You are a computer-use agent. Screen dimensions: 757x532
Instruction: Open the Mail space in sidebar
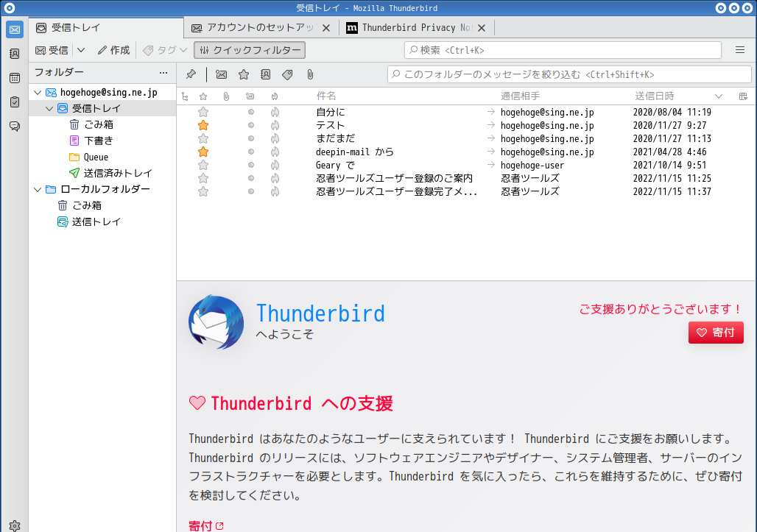[x=15, y=29]
